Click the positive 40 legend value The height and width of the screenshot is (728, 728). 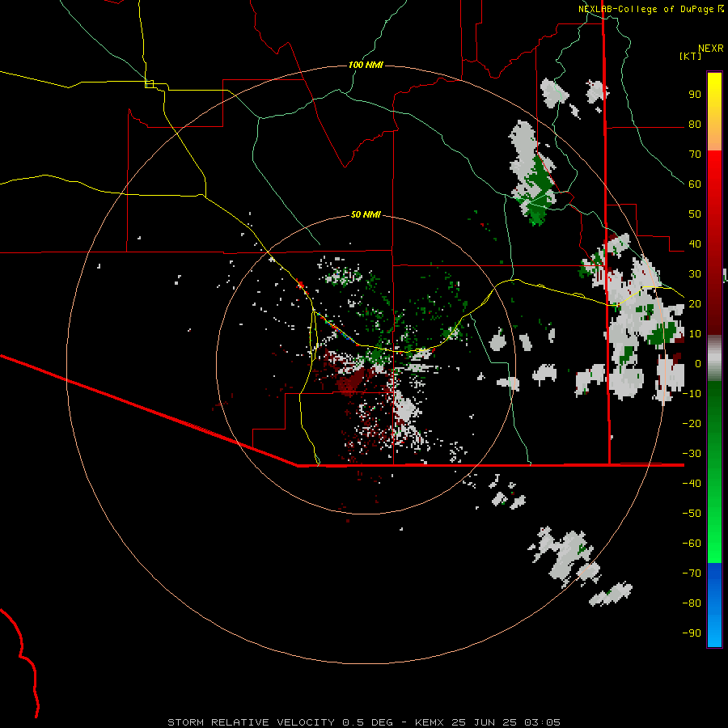point(695,243)
